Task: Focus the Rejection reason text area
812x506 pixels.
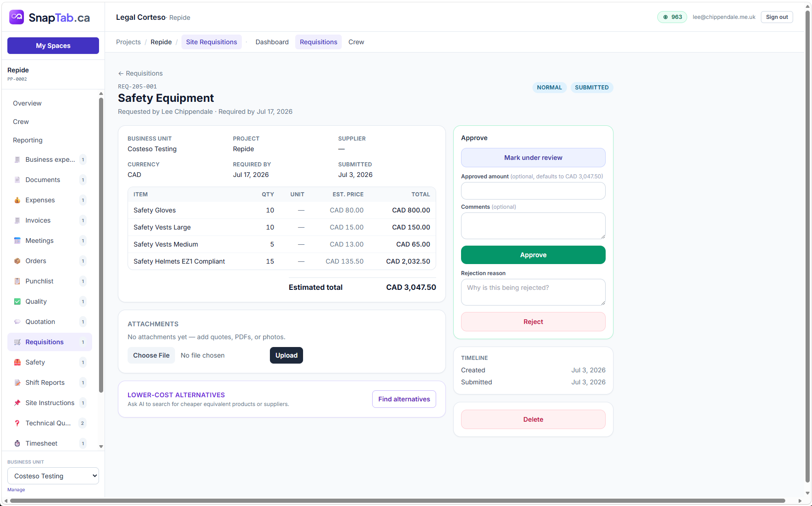Action: [533, 292]
